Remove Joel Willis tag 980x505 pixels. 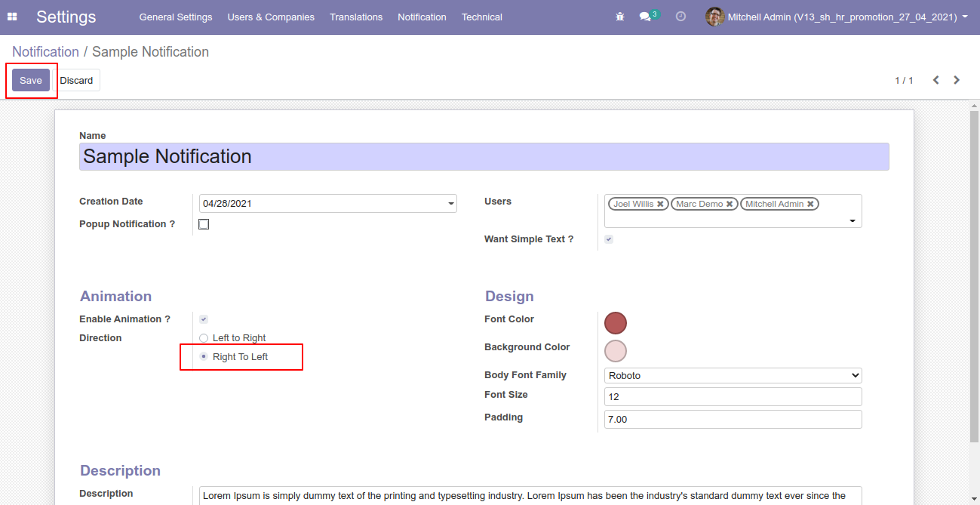point(660,204)
